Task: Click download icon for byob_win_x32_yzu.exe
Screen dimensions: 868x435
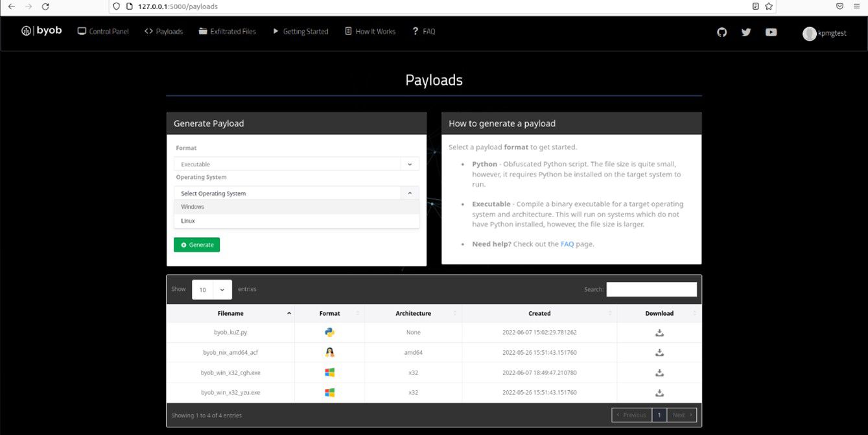Action: pyautogui.click(x=659, y=393)
